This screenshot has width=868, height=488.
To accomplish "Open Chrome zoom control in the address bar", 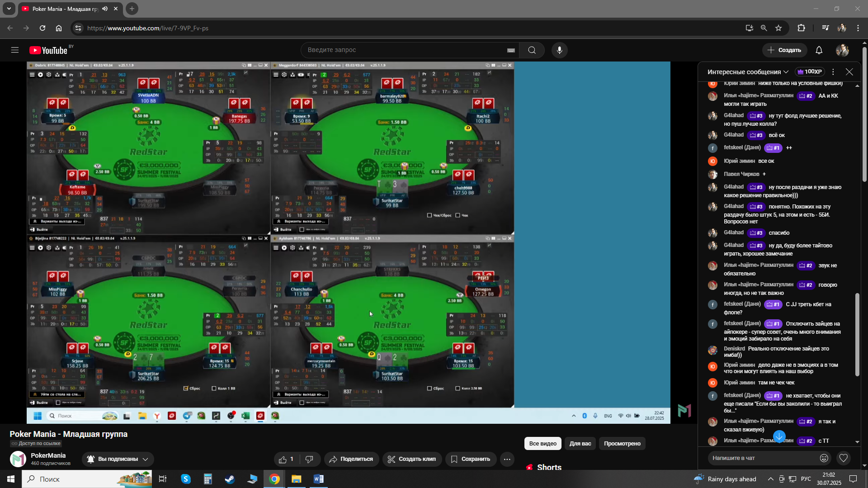I will tap(764, 28).
